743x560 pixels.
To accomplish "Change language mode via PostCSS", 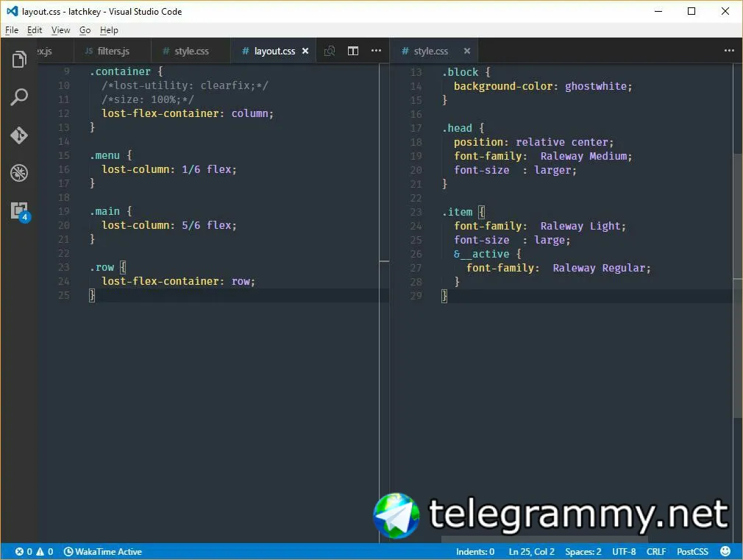I will pyautogui.click(x=692, y=551).
